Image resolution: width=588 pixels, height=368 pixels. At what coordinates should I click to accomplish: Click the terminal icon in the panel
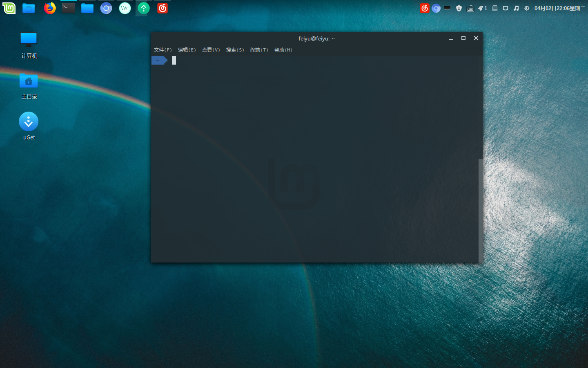(69, 8)
